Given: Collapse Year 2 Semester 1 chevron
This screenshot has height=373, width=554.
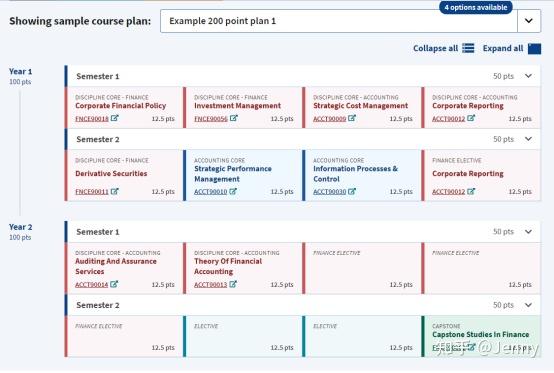Looking at the screenshot, I should tap(528, 232).
